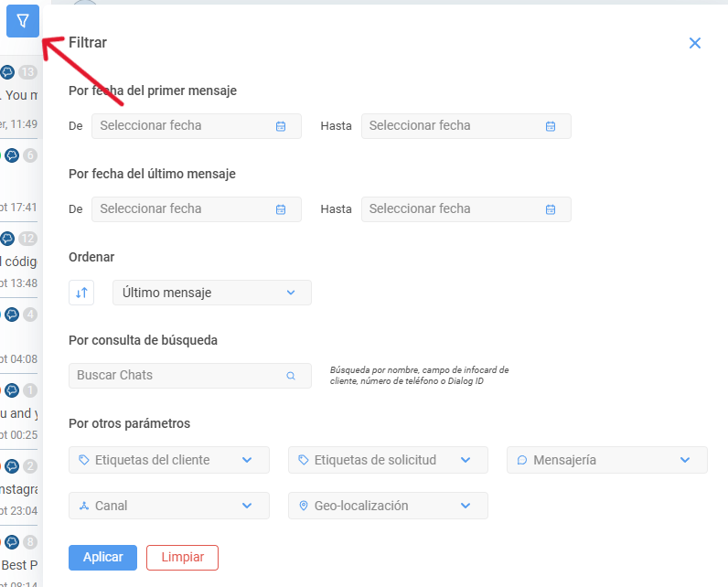
Task: Toggle the sort direction arrows button
Action: point(81,293)
